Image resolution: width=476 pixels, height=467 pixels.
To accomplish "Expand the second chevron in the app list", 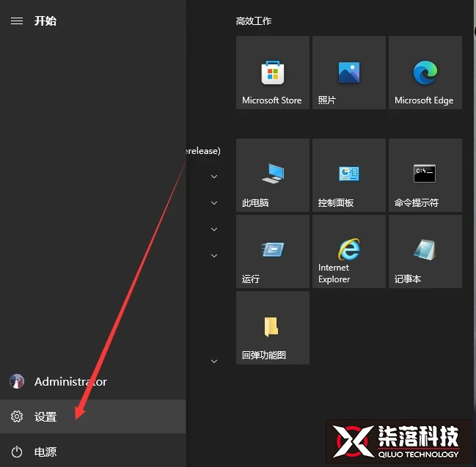I will [214, 203].
